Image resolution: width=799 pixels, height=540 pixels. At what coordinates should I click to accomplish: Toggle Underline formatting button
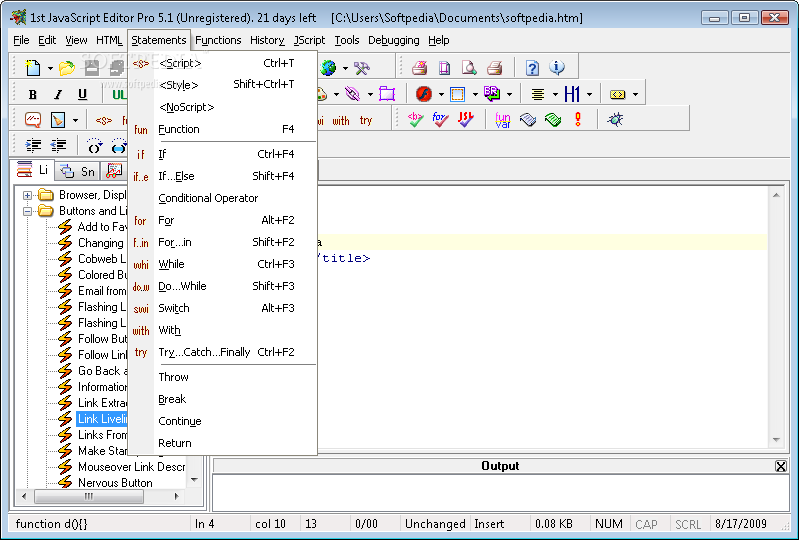click(83, 94)
